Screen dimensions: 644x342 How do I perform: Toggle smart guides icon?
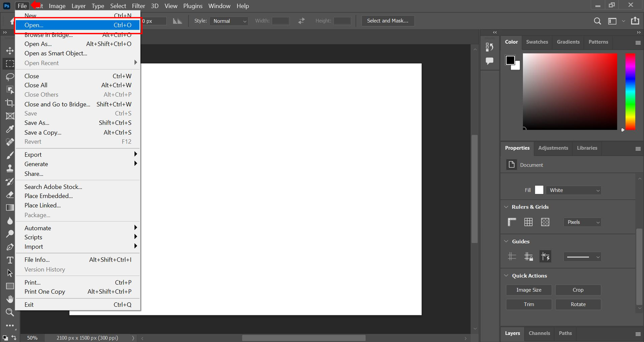pos(545,257)
